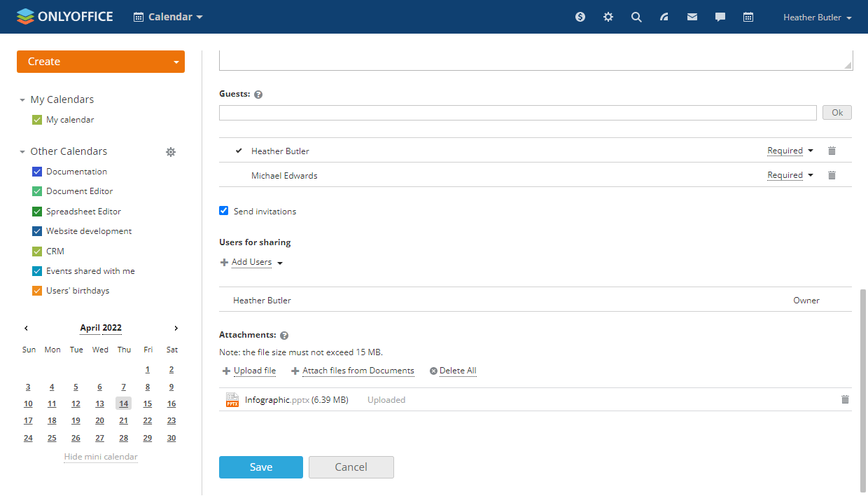This screenshot has width=868, height=496.
Task: Open Michael Edwards' Required dropdown
Action: [790, 175]
